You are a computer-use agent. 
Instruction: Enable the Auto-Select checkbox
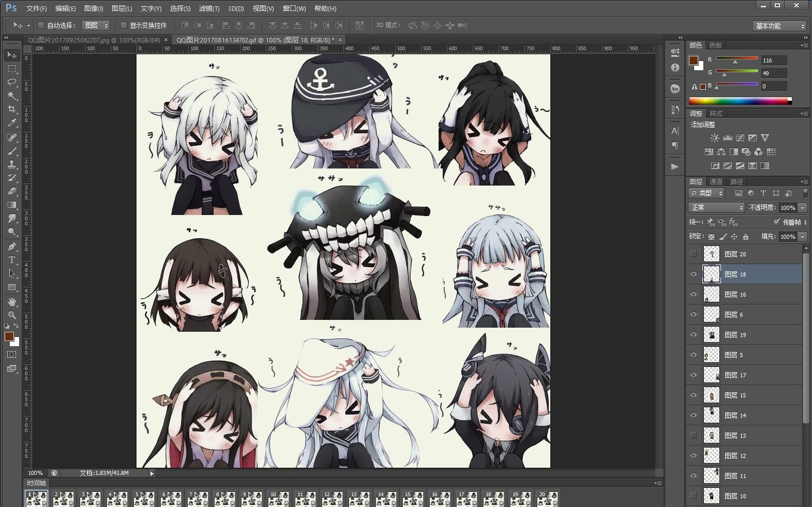pos(41,25)
